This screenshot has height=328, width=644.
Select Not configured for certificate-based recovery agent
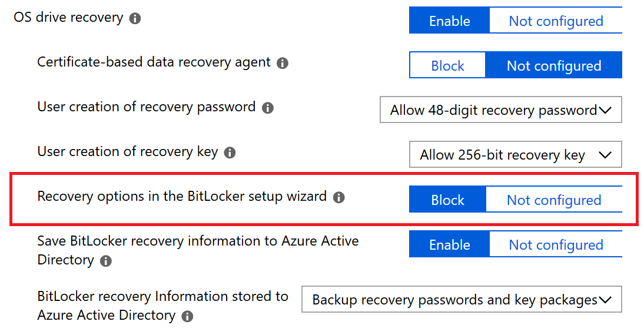point(554,65)
